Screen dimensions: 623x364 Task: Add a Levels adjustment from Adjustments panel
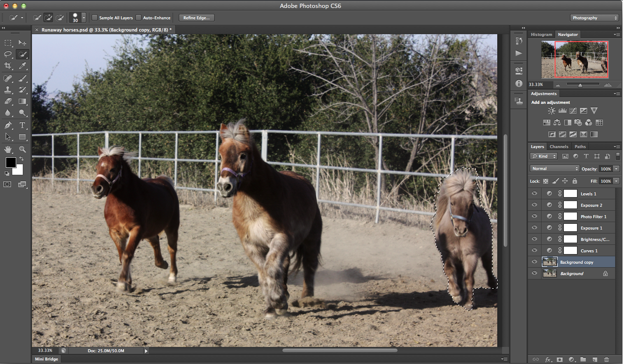point(563,111)
